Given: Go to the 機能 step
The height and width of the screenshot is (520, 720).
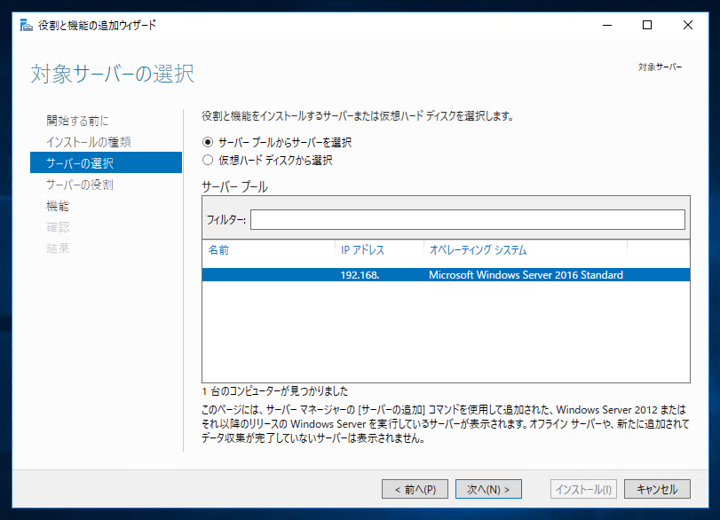Looking at the screenshot, I should click(x=57, y=206).
